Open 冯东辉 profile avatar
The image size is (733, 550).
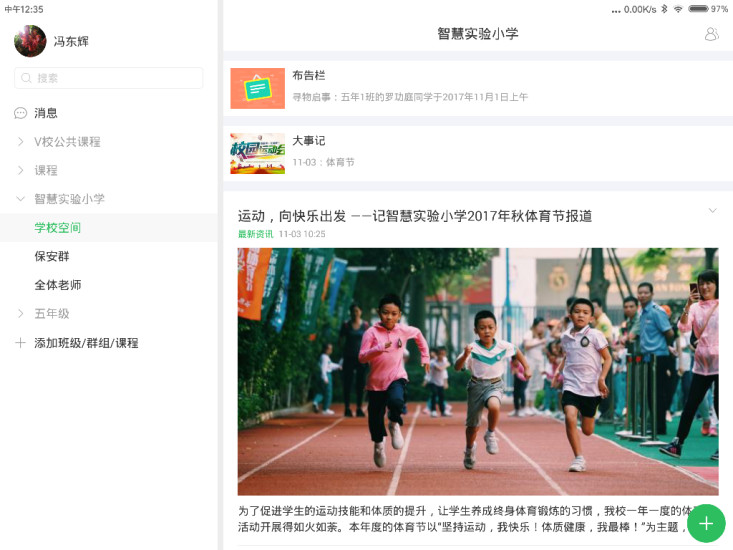coord(30,41)
